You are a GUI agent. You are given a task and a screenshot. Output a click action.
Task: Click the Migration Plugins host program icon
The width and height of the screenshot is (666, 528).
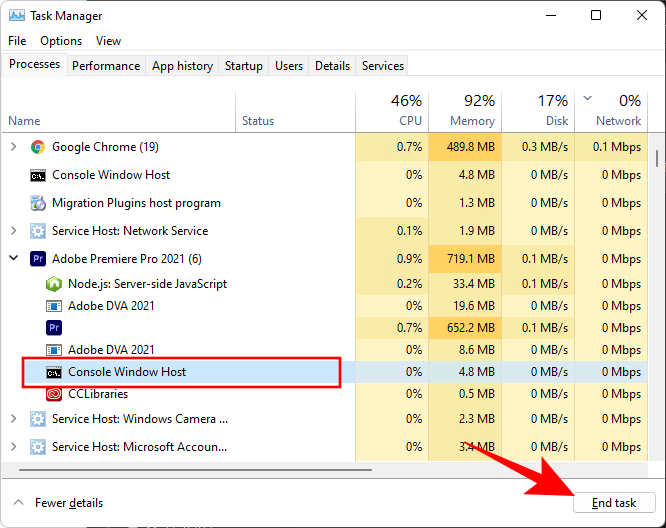[38, 203]
